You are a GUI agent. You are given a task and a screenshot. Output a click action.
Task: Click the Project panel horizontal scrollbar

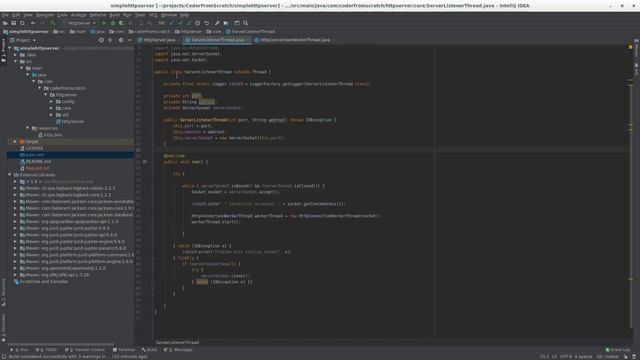click(61, 344)
